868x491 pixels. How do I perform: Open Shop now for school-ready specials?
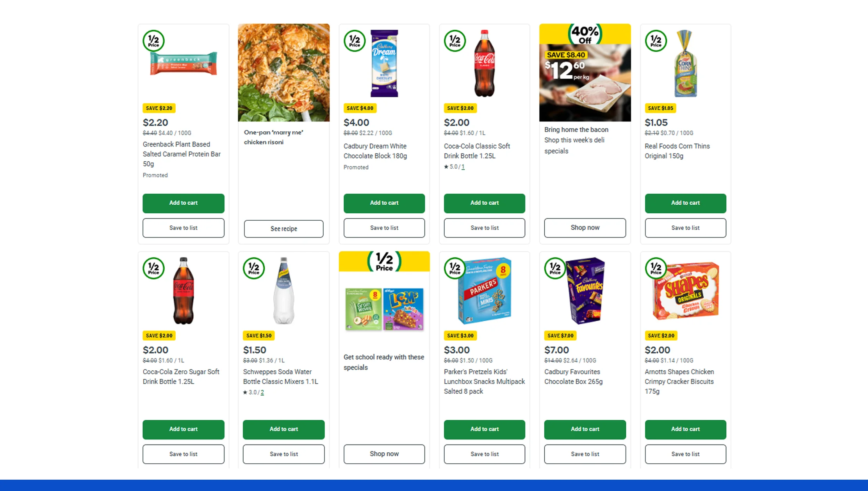[384, 454]
